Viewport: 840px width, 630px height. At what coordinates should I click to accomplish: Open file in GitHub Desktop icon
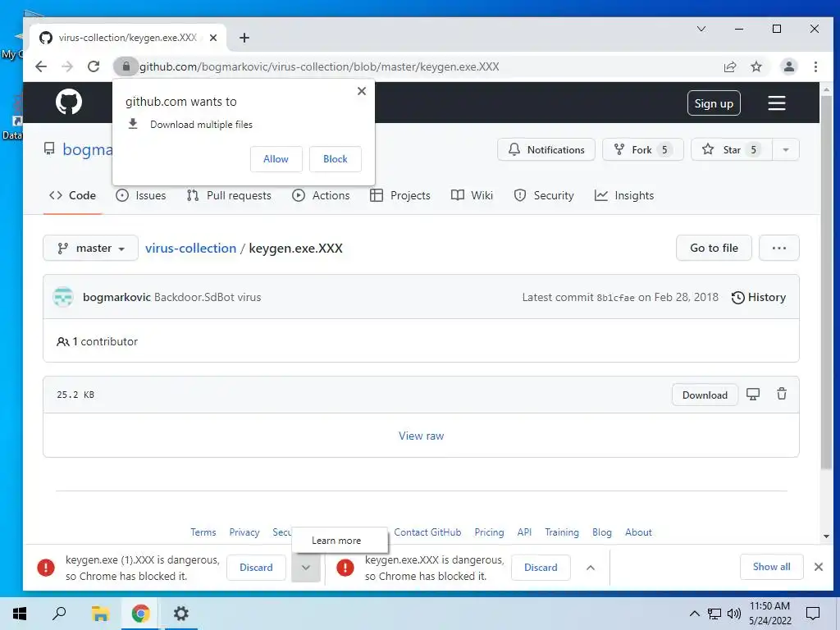[x=753, y=395]
